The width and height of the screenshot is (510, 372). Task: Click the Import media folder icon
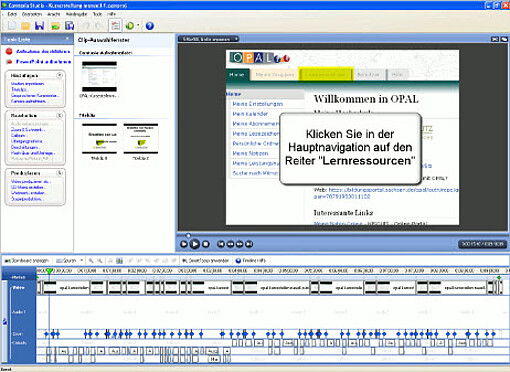click(x=55, y=26)
